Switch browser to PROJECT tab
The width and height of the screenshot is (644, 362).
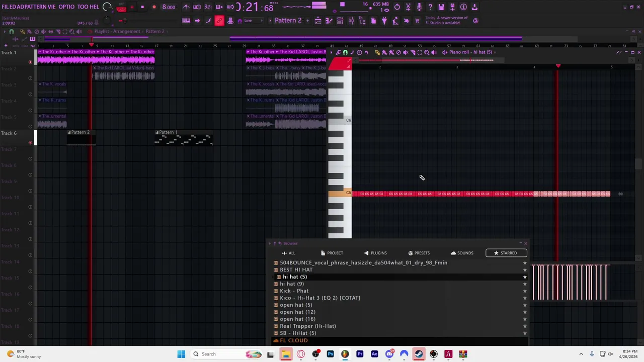click(332, 253)
